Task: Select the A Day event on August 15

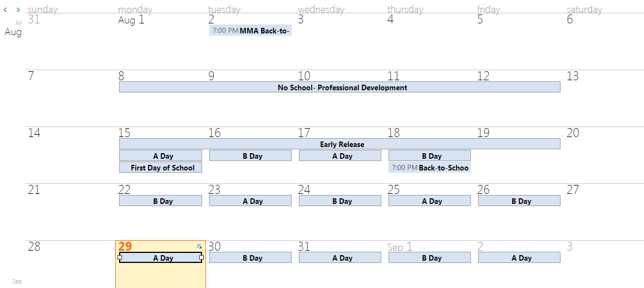Action: [161, 156]
